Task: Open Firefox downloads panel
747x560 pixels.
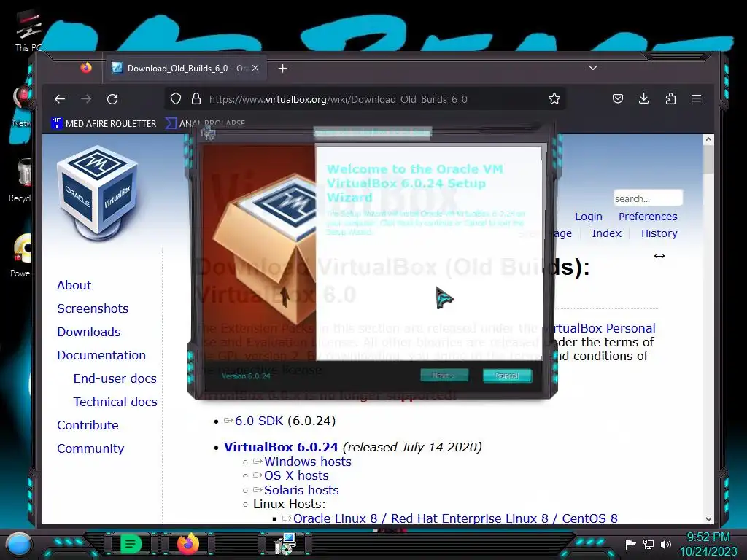Action: (643, 98)
